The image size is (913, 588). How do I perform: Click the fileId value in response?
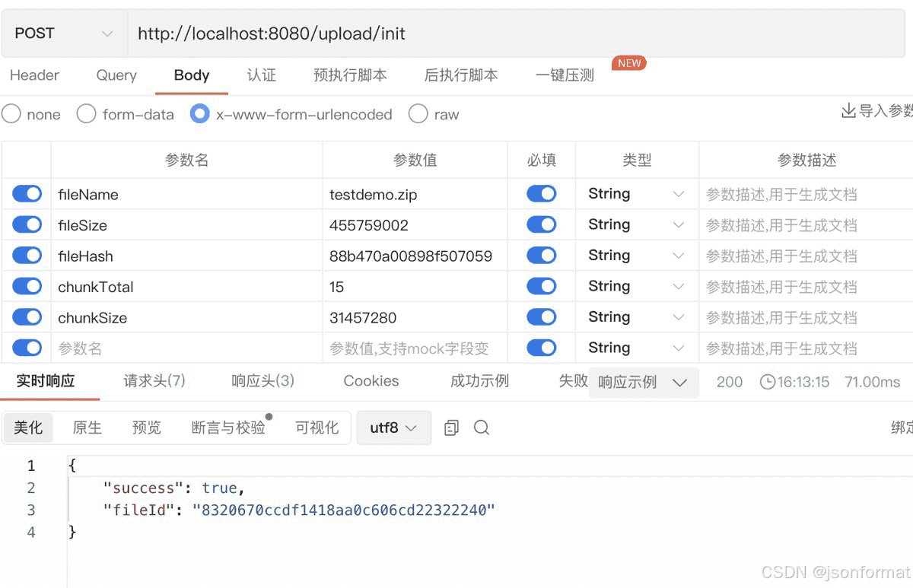coord(344,510)
